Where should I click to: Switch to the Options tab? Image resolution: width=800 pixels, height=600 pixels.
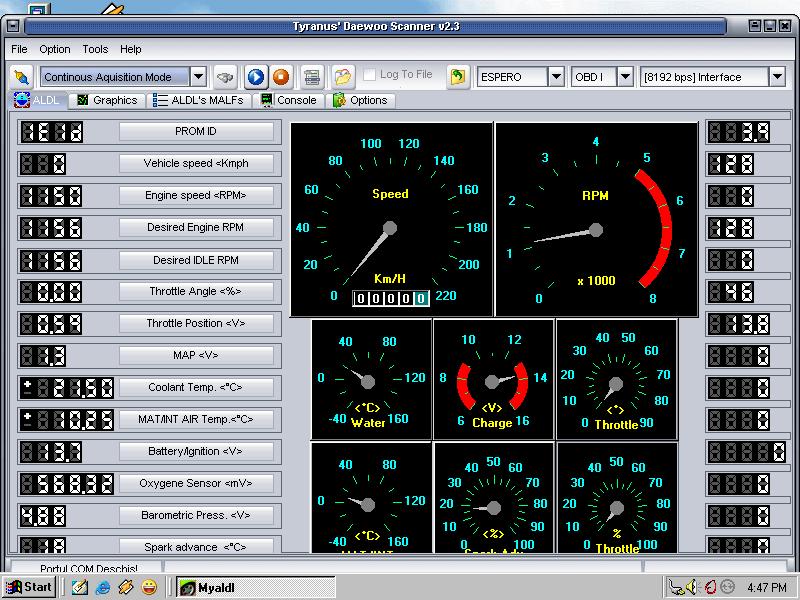click(x=360, y=100)
